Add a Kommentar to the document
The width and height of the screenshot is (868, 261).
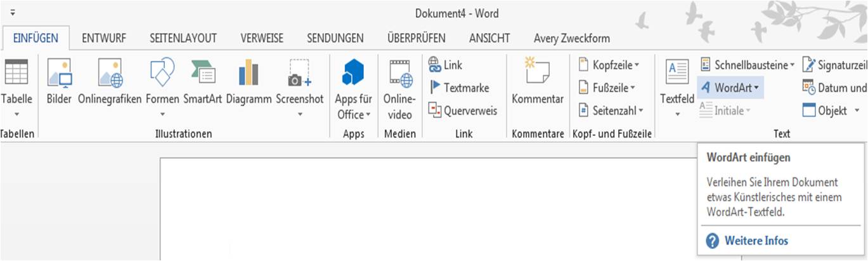538,70
